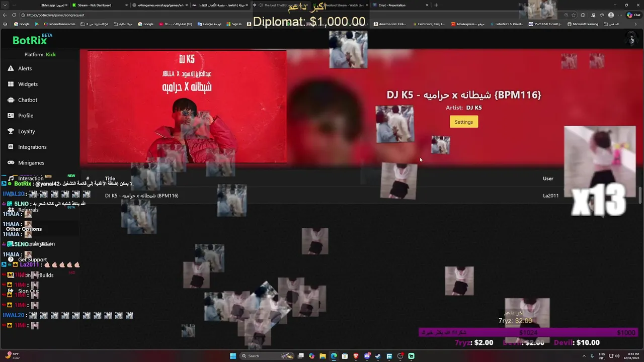
Task: Open the wheelofnames.com bookmark
Action: click(59, 24)
